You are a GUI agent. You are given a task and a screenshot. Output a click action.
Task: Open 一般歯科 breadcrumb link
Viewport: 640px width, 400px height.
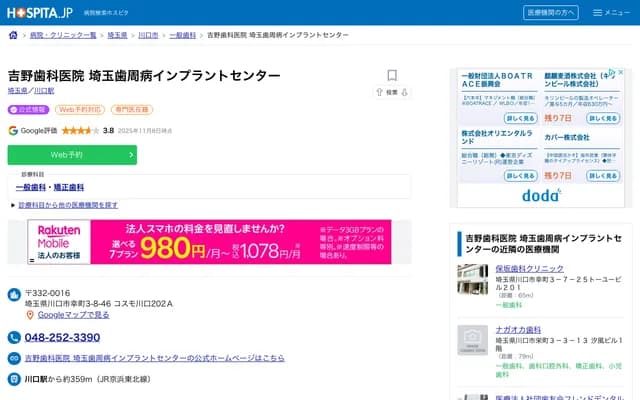pos(182,35)
